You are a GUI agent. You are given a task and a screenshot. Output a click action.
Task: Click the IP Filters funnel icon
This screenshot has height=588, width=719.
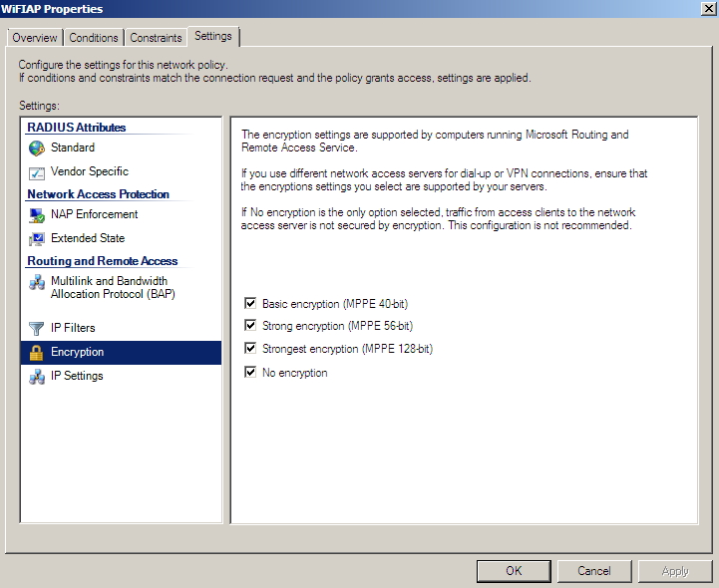coord(37,329)
